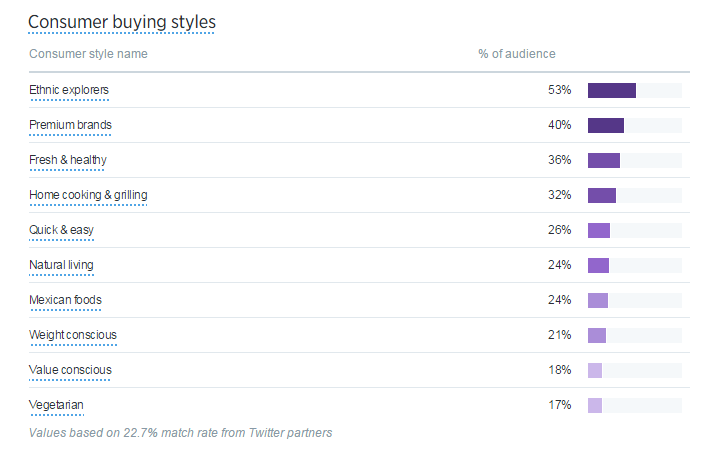Open the Natural living link

click(62, 265)
